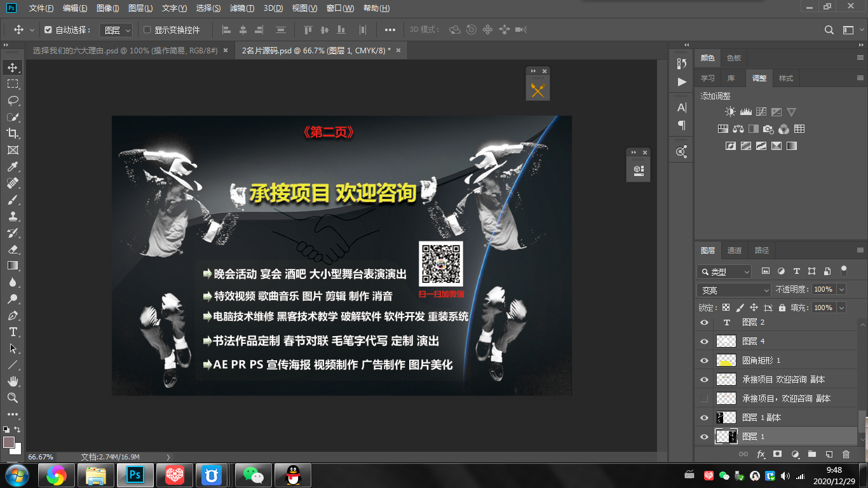This screenshot has height=488, width=868.
Task: Select the Brush tool
Action: coord(13,200)
